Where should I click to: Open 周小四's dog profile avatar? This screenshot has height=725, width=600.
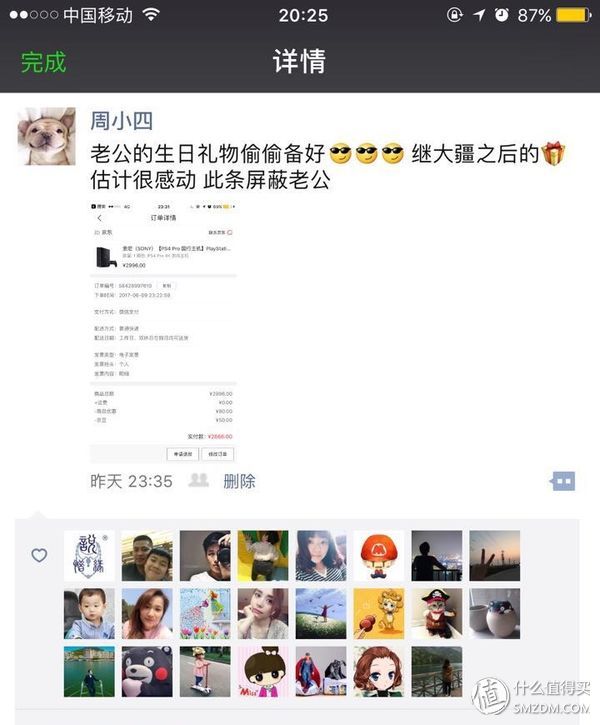point(46,136)
